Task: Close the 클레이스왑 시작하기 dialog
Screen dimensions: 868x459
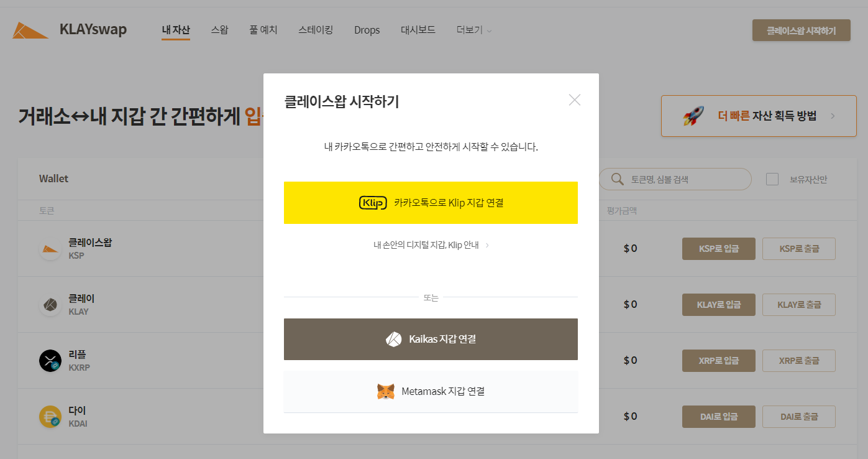Action: 575,100
